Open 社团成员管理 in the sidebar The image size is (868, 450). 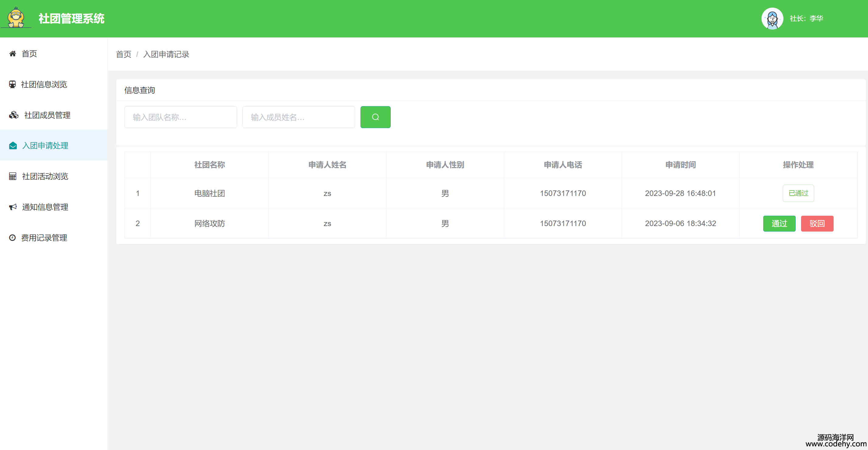pyautogui.click(x=54, y=115)
